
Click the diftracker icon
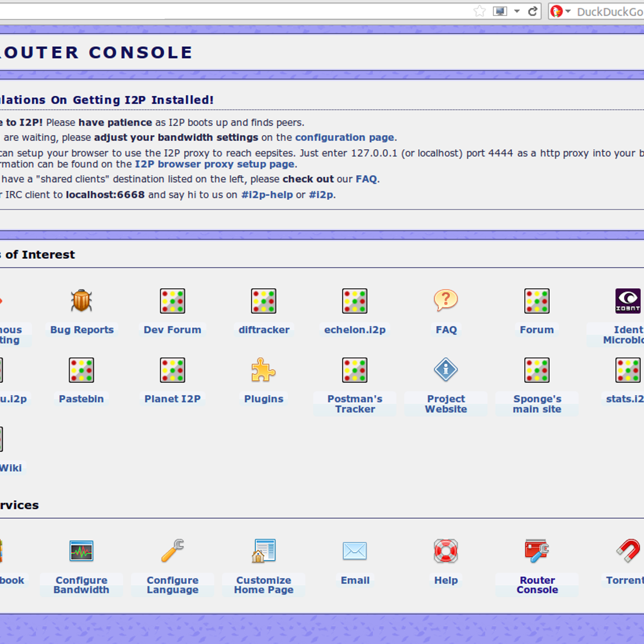[x=264, y=301]
